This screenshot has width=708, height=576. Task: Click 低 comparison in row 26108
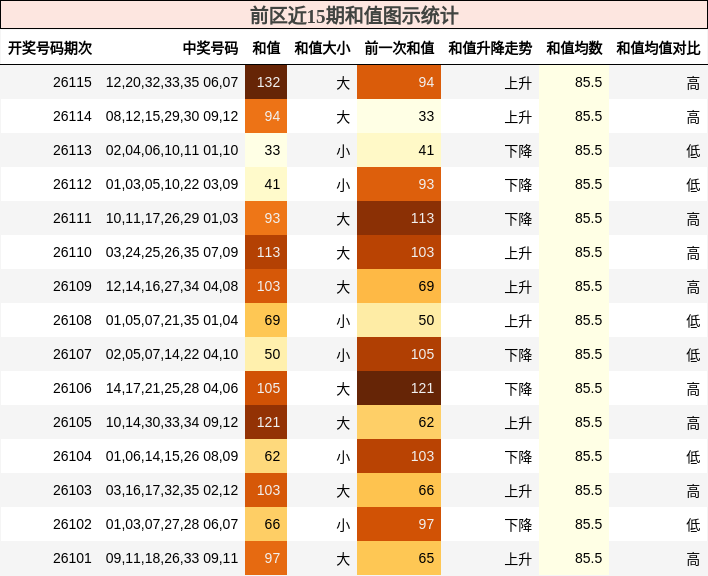(693, 321)
